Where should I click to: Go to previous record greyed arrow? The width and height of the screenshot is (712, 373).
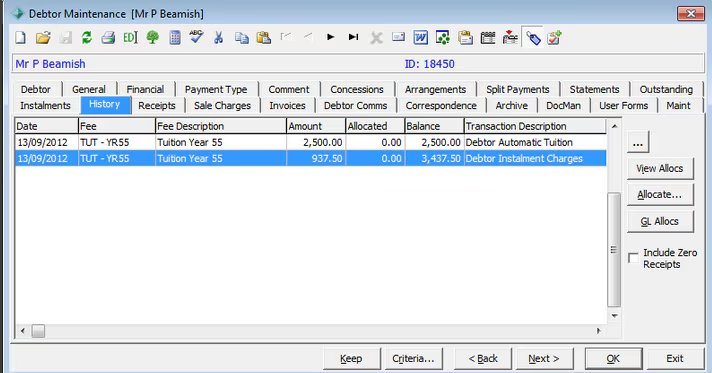point(308,37)
